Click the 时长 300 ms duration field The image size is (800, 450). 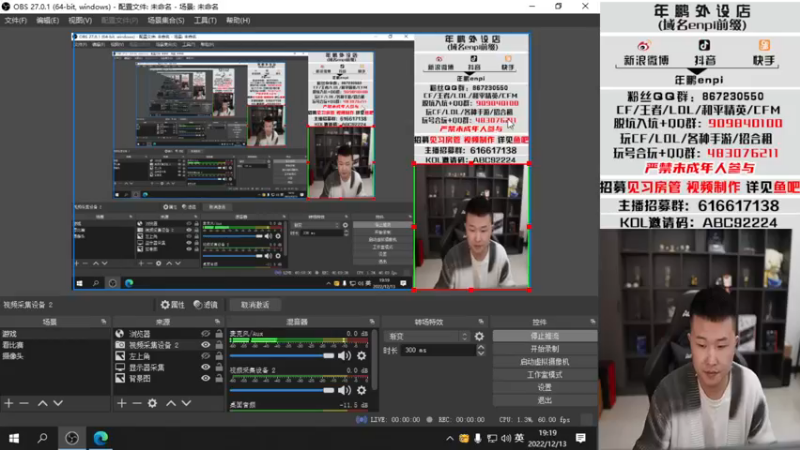pyautogui.click(x=438, y=350)
